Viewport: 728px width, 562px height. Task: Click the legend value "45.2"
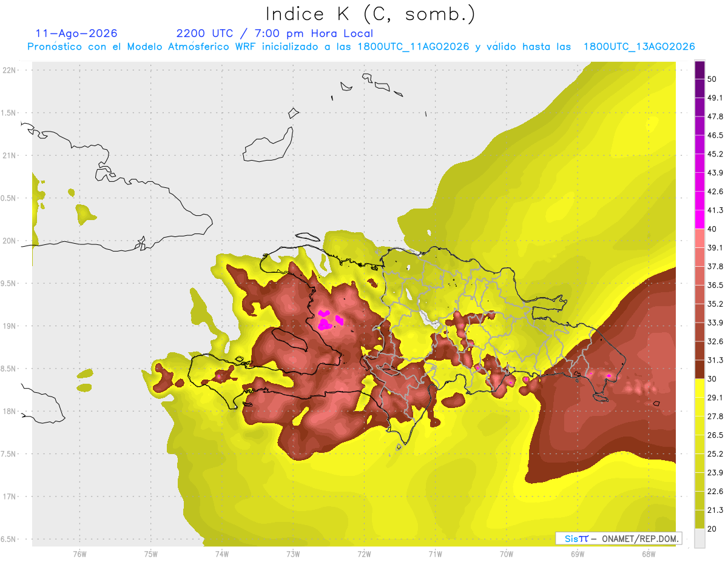click(715, 154)
